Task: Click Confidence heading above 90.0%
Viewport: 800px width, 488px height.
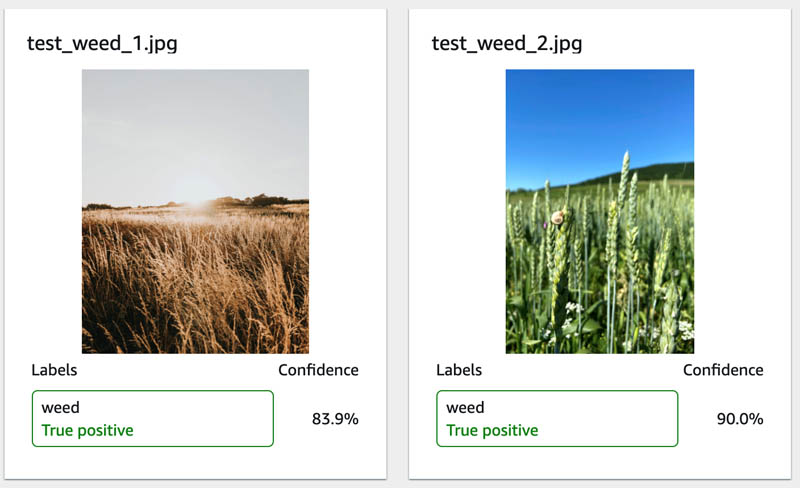Action: click(x=723, y=370)
